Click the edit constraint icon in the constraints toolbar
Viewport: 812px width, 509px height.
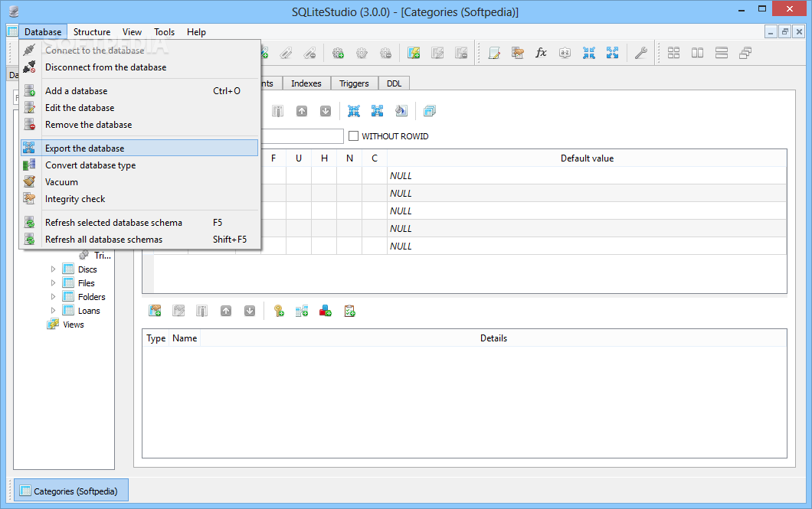click(178, 311)
